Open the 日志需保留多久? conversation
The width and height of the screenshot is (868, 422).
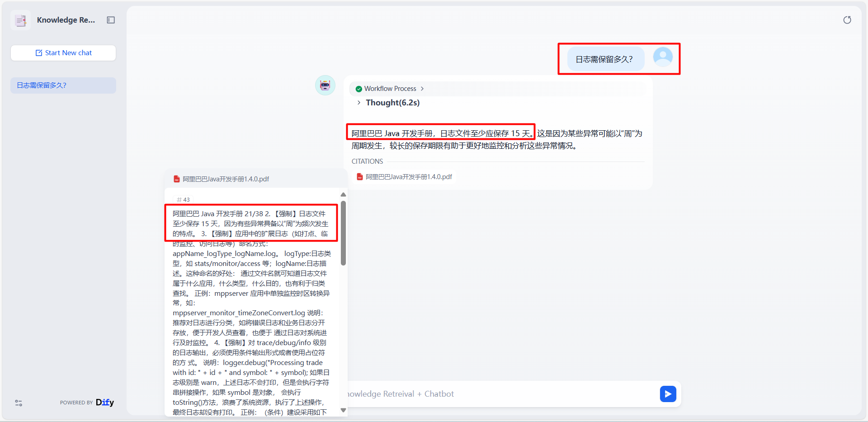(63, 85)
